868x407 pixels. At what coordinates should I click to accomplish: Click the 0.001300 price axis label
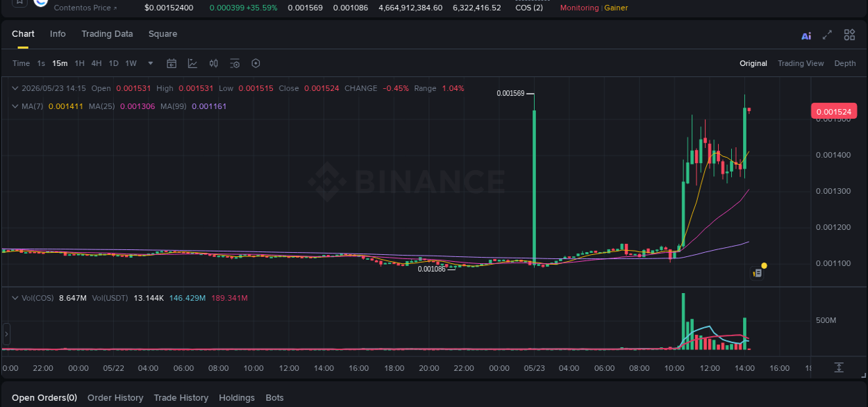pos(833,191)
